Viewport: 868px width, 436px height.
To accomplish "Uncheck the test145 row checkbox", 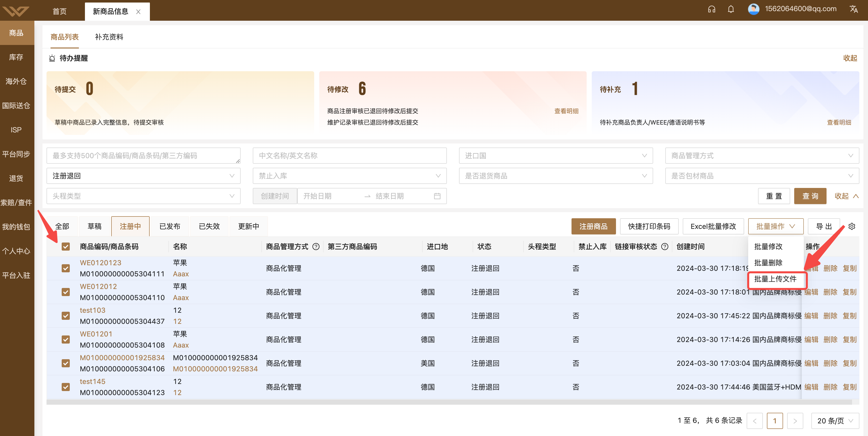I will point(66,387).
